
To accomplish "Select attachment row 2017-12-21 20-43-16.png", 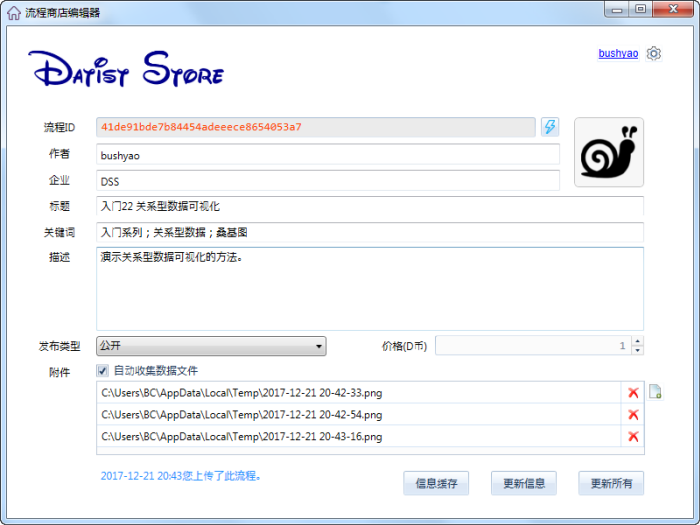I will 358,437.
